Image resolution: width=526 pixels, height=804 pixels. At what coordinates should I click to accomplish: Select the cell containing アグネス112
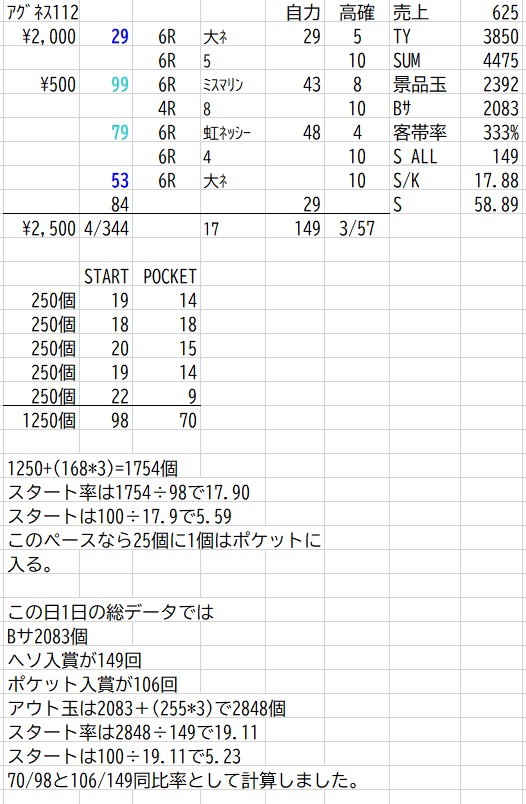tap(42, 12)
